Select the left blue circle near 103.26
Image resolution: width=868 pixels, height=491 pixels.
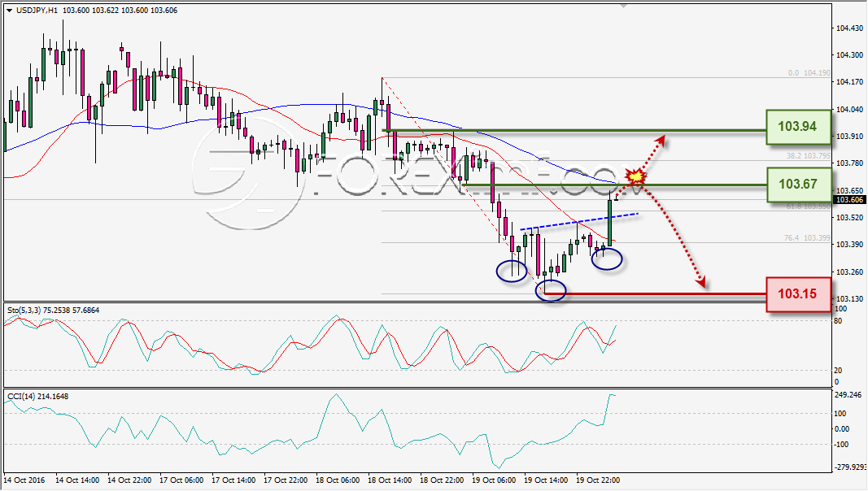pos(511,271)
